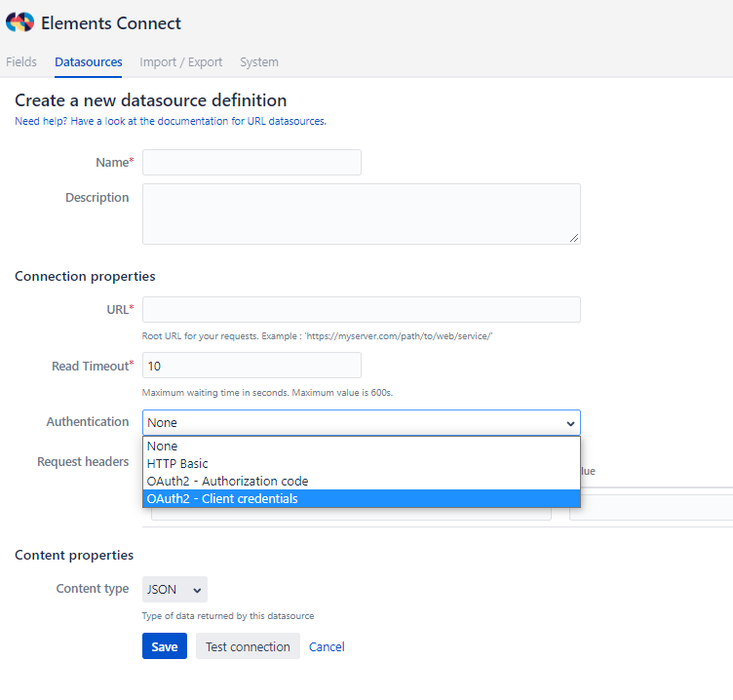
Task: Open the Datasources tab
Action: [89, 62]
